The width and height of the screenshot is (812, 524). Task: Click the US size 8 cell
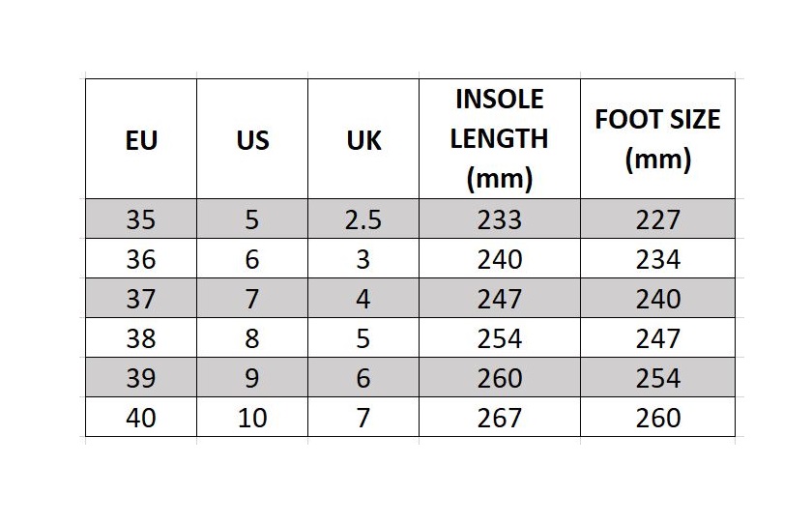tap(252, 337)
